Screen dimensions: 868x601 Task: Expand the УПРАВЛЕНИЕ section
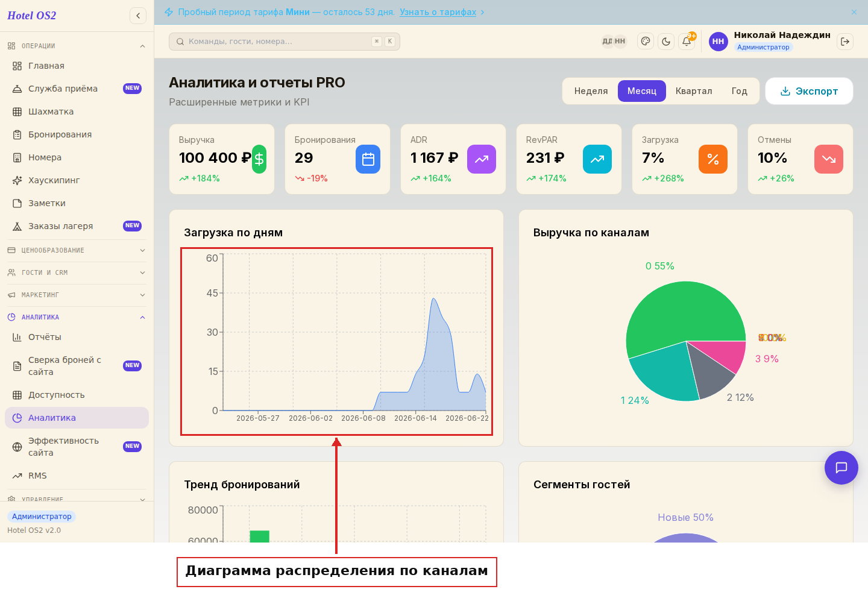pos(76,498)
